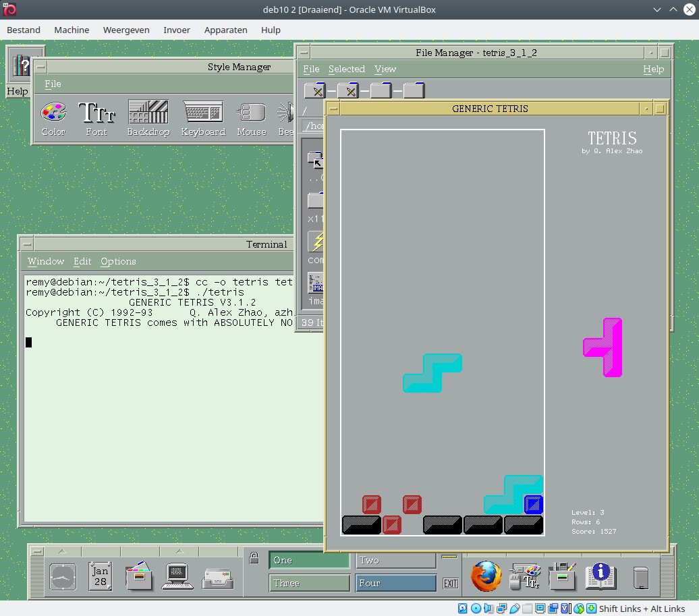Expand the subpanel arrow above the clock
This screenshot has height=616, width=699.
62,551
